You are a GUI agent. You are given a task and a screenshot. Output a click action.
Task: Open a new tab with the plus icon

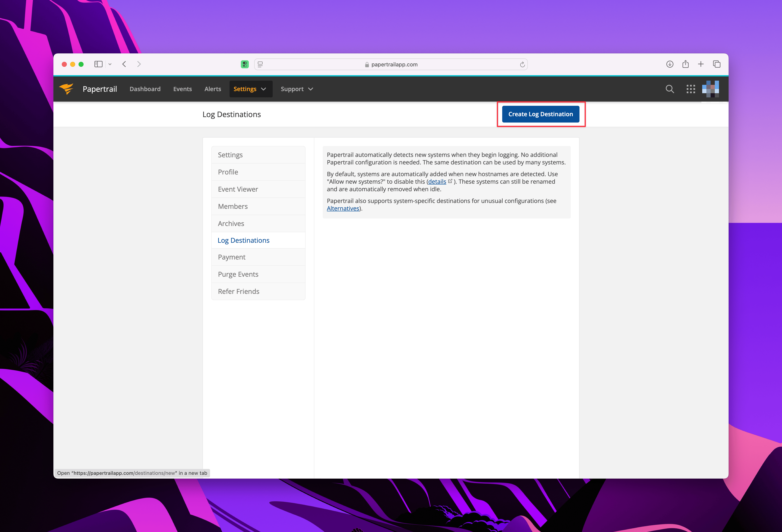[701, 64]
